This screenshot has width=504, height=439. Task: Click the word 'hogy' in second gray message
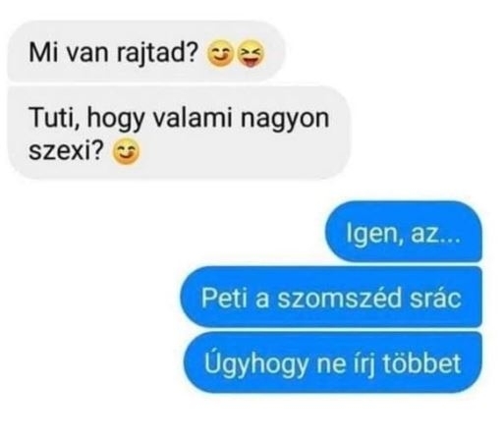116,120
